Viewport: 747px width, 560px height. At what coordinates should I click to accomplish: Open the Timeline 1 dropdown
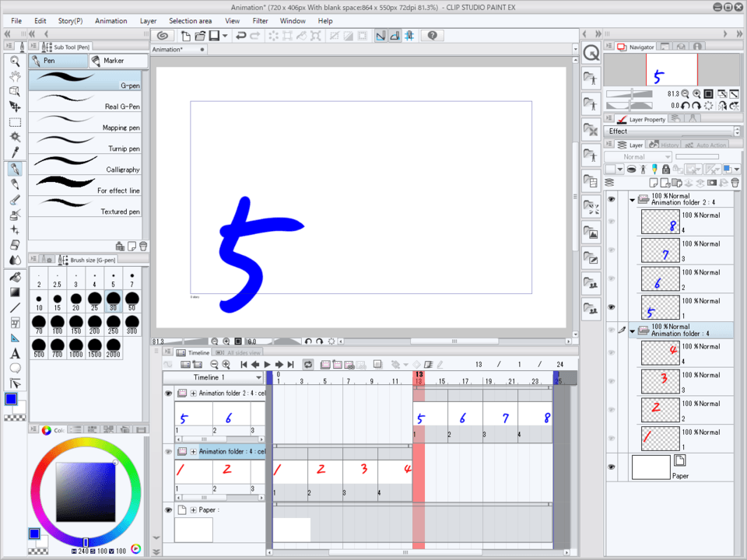tap(258, 377)
